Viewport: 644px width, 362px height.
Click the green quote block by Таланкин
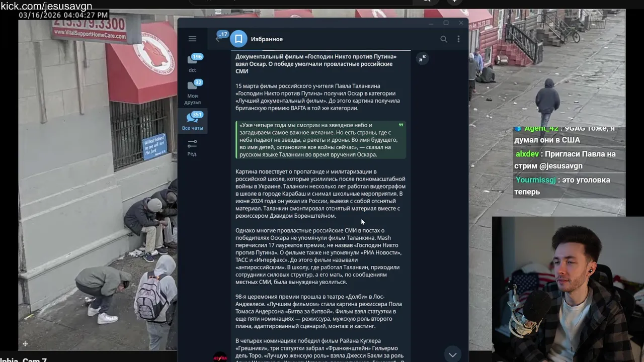click(321, 140)
